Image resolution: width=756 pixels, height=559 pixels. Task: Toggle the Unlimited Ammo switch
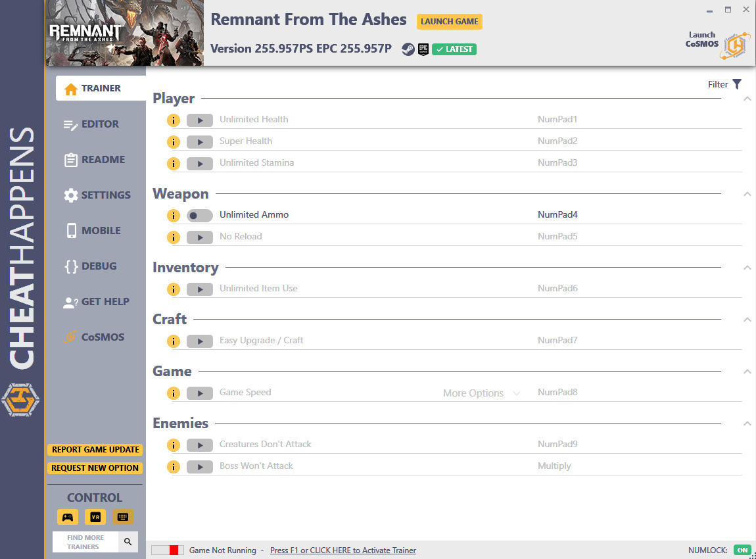(200, 216)
